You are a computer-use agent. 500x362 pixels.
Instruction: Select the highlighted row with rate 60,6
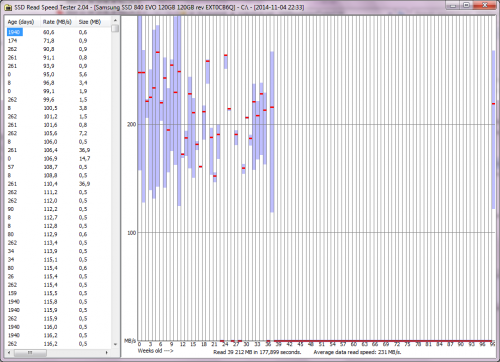pyautogui.click(x=58, y=32)
